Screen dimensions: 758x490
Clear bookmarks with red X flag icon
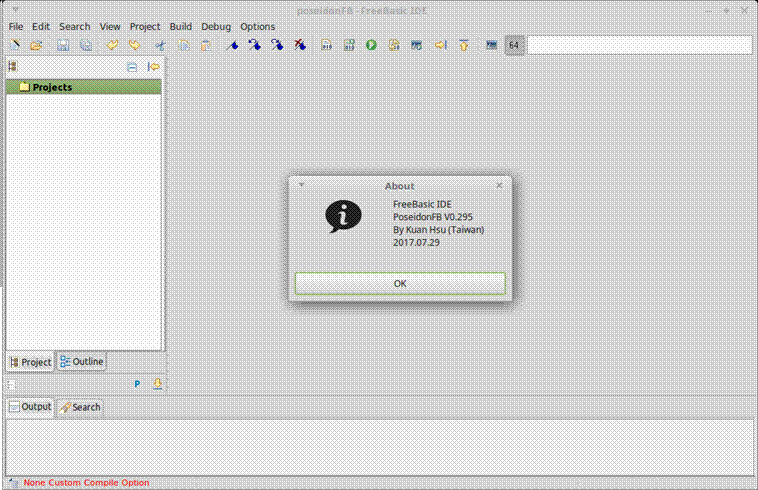(x=300, y=45)
